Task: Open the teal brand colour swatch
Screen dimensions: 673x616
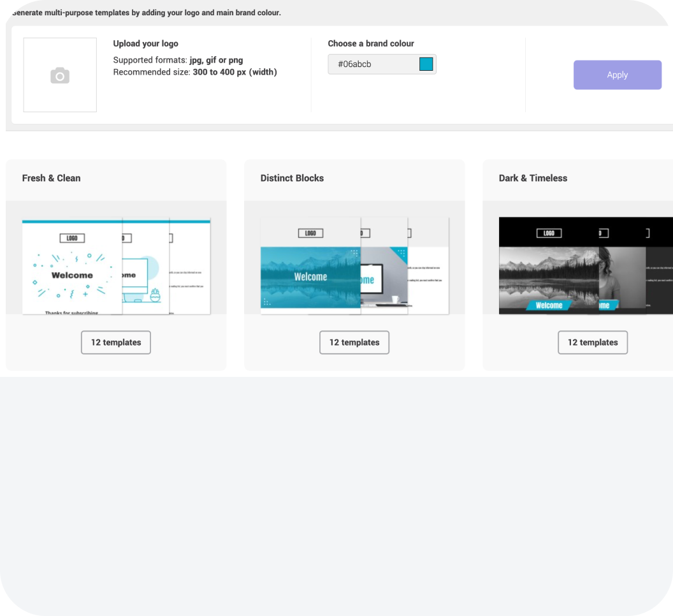Action: [x=426, y=64]
